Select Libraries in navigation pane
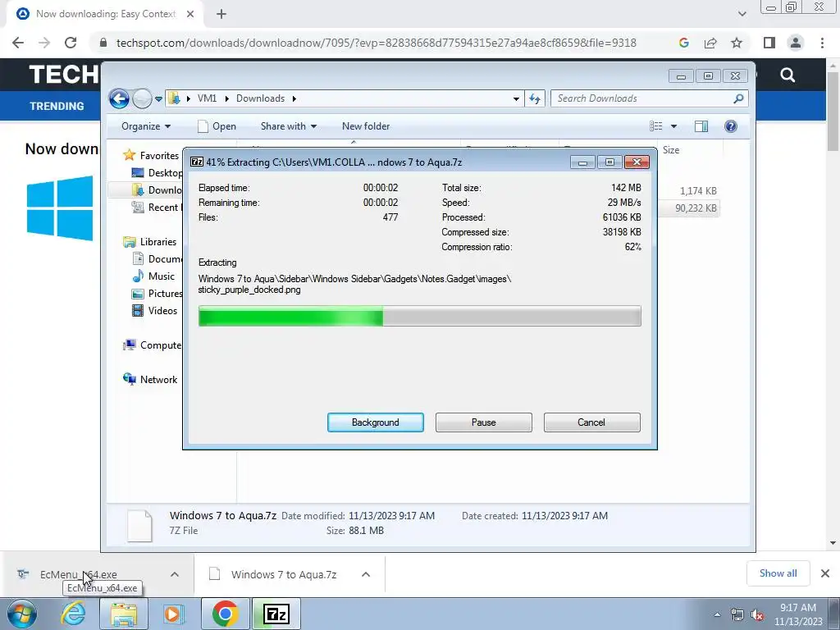Image resolution: width=840 pixels, height=630 pixels. click(x=158, y=242)
